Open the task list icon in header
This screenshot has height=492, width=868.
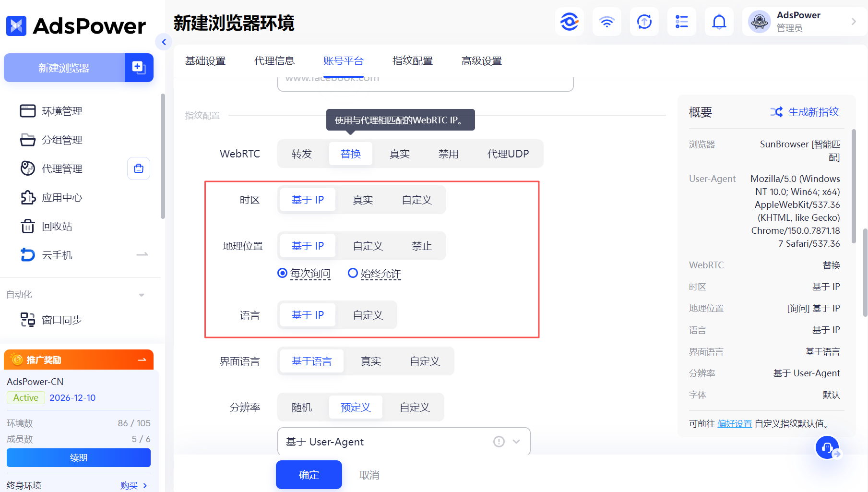point(682,22)
